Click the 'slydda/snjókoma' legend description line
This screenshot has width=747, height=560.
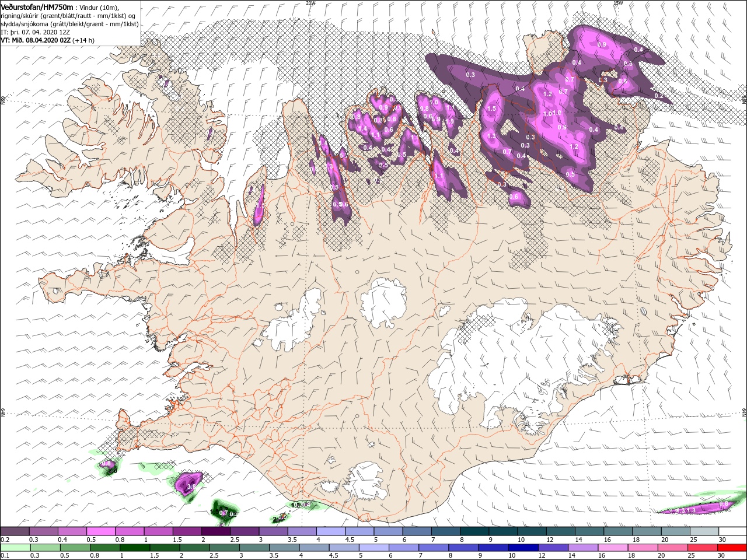70,24
